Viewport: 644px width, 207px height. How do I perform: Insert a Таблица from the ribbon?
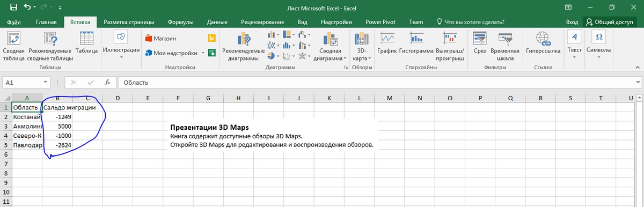tap(86, 43)
